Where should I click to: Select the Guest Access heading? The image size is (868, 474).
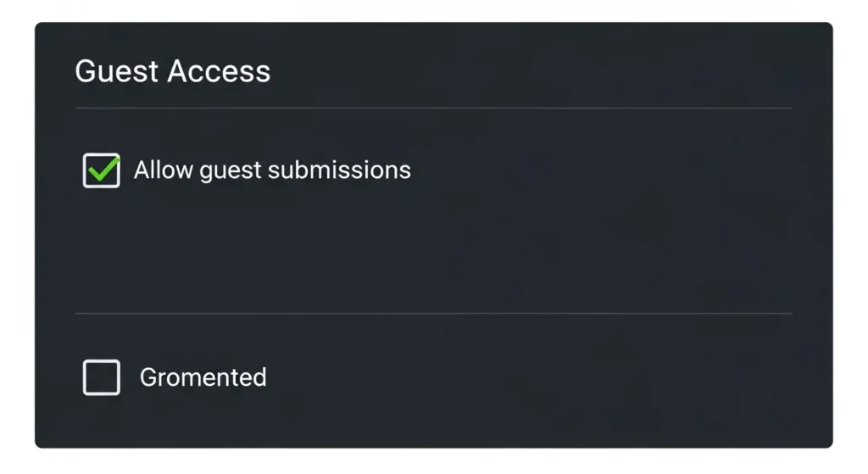click(173, 71)
